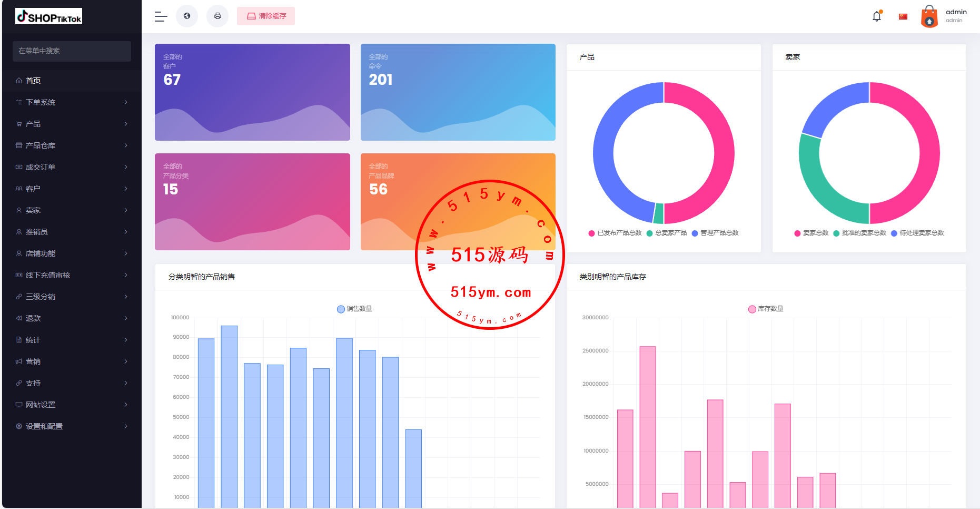980x509 pixels.
Task: Toggle the 销售数量 legend in sales chart
Action: pos(354,309)
